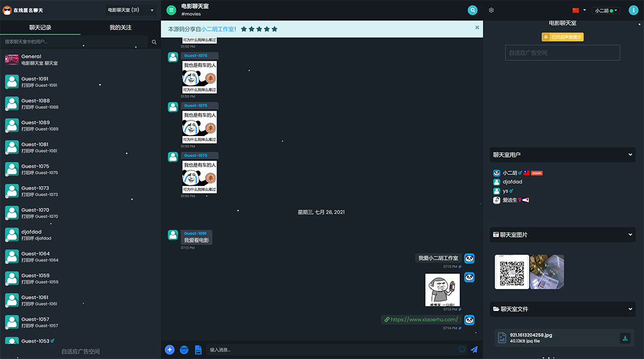Screen dimensions: 644x359
Task: Toggle the yellow sound notification button
Action: point(562,37)
